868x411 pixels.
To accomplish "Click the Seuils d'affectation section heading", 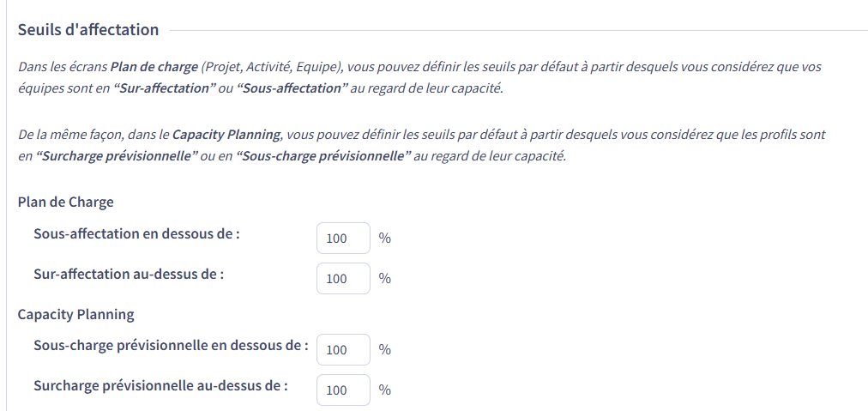I will pos(88,29).
